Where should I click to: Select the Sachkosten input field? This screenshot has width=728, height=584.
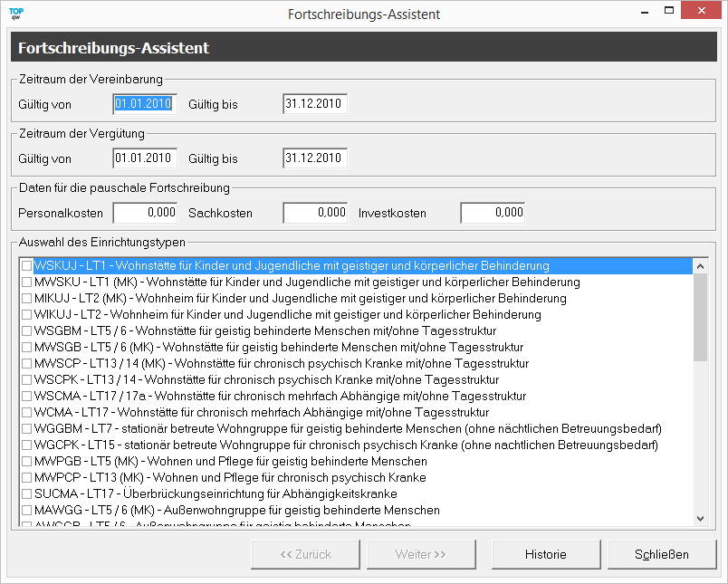click(x=314, y=213)
